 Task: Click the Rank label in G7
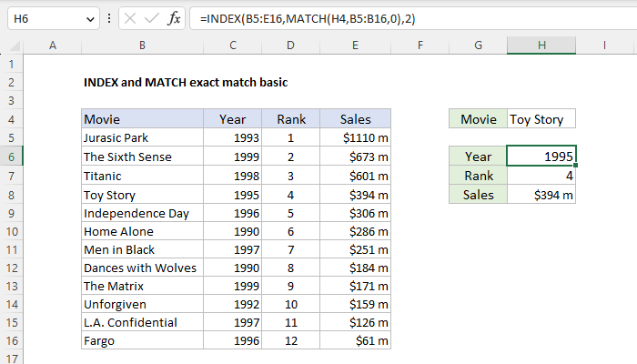[478, 176]
